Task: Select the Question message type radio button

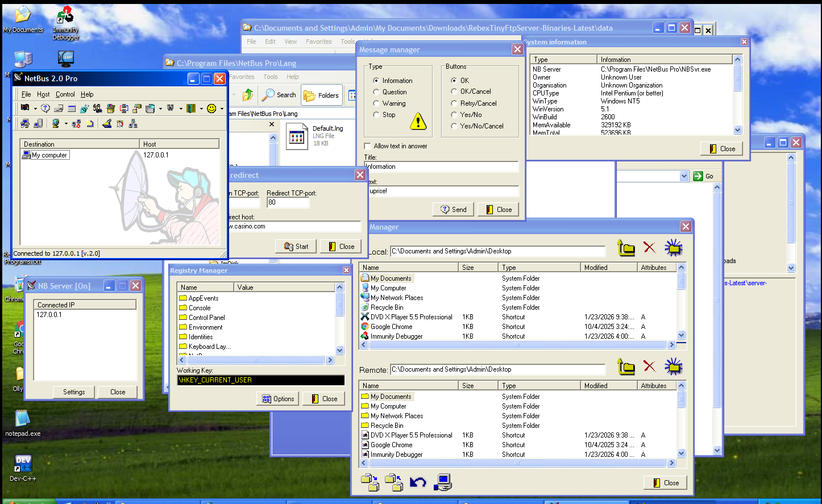Action: pos(376,92)
